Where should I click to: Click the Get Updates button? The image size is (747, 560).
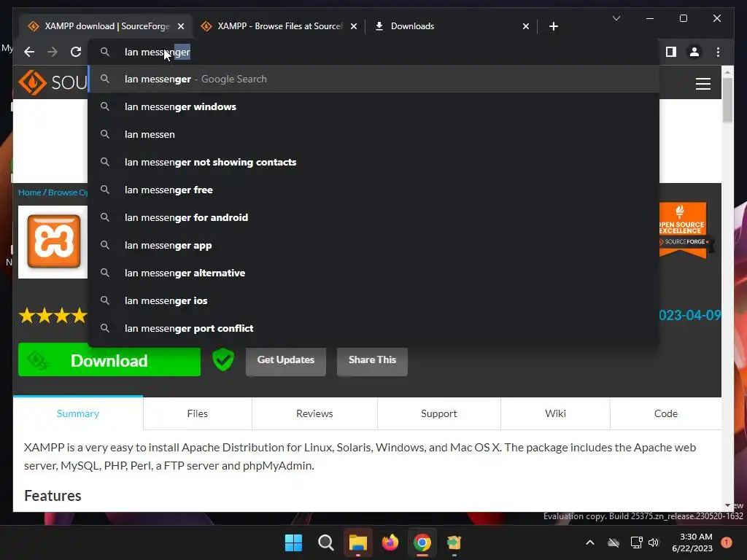(286, 360)
